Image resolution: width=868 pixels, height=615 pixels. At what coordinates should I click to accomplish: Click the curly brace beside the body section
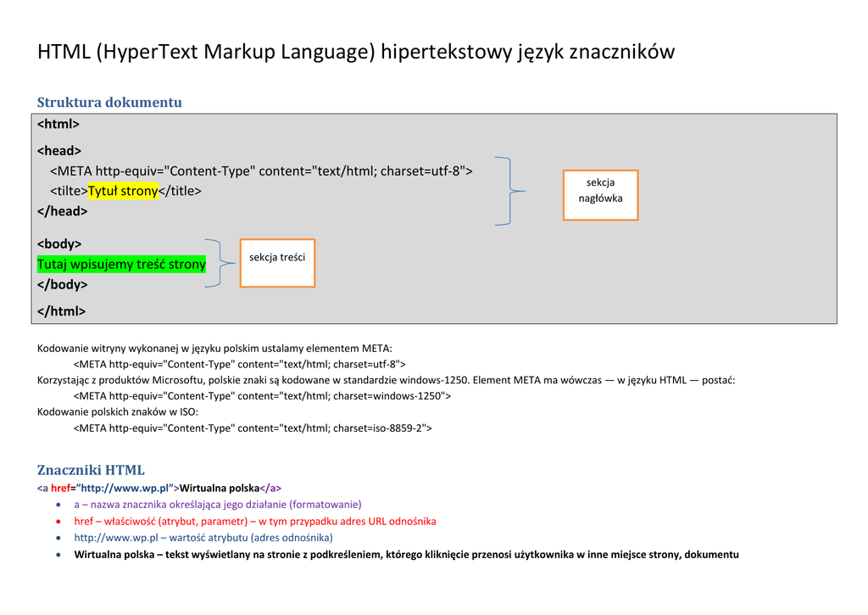pos(220,263)
